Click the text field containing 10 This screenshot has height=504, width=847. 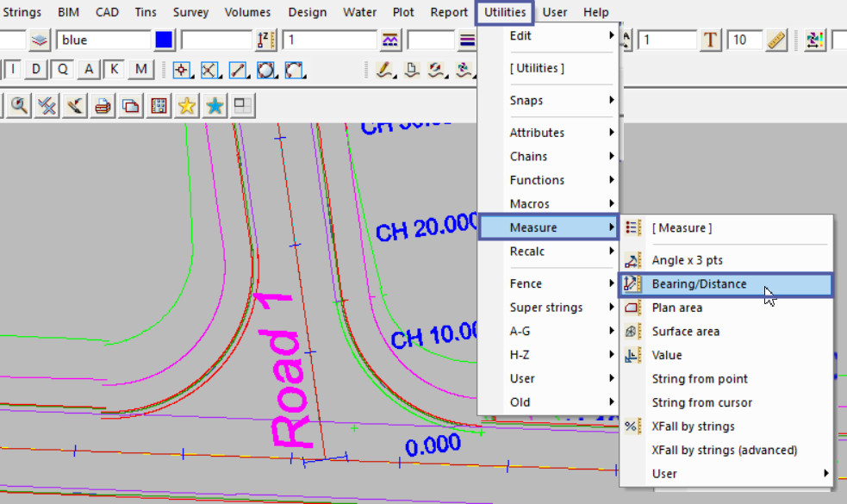pyautogui.click(x=744, y=40)
